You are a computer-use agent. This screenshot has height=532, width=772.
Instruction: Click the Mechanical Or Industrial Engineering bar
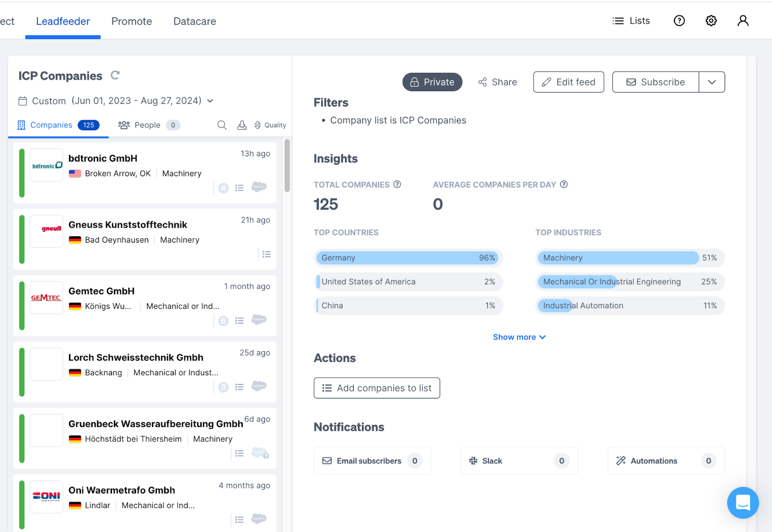click(x=630, y=282)
